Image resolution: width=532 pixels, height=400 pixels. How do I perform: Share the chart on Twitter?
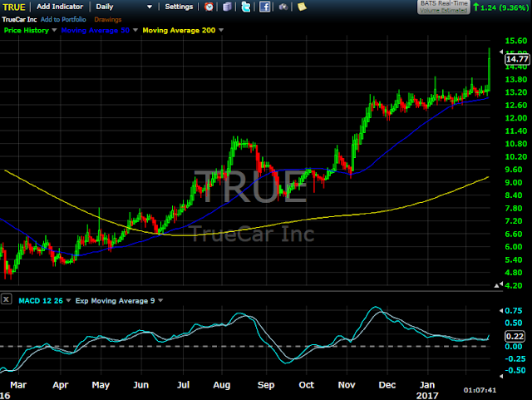246,7
